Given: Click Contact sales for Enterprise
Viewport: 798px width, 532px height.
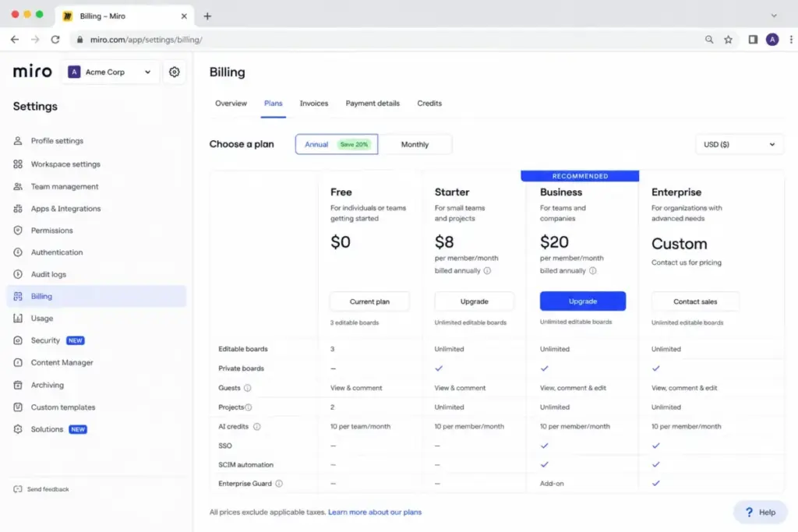Looking at the screenshot, I should pos(695,301).
